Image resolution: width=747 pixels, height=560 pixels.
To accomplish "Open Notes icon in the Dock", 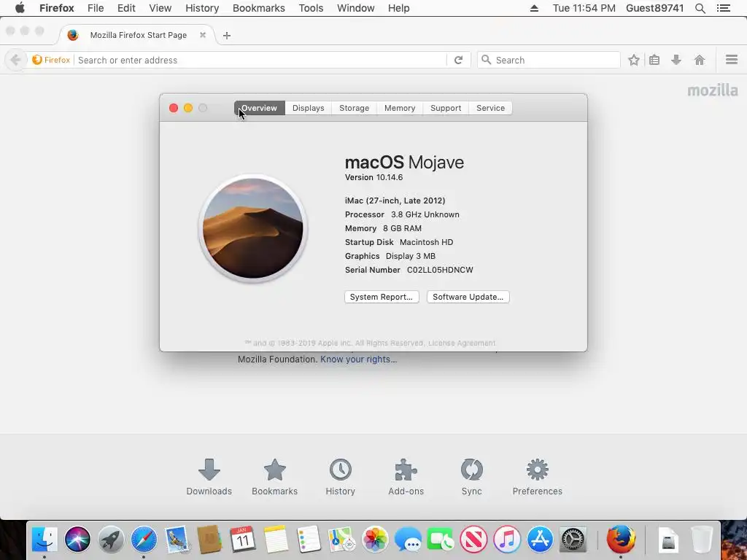I will 276,540.
